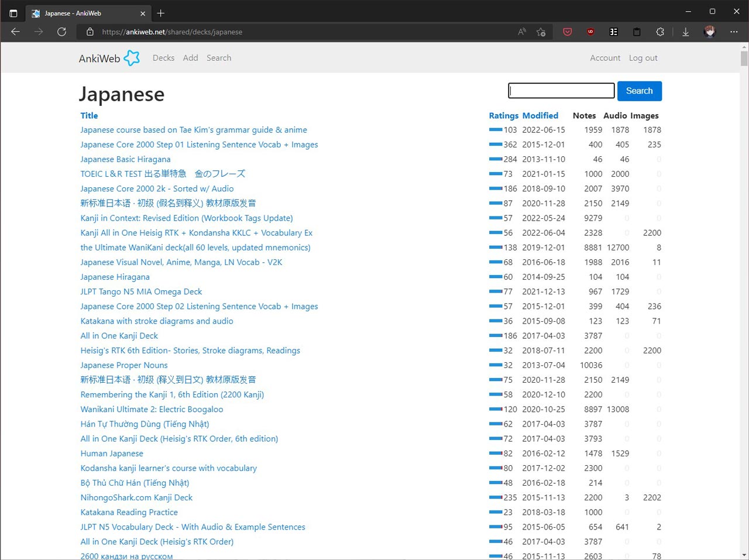
Task: Open Katakana with stroke diagrams deck
Action: [157, 321]
